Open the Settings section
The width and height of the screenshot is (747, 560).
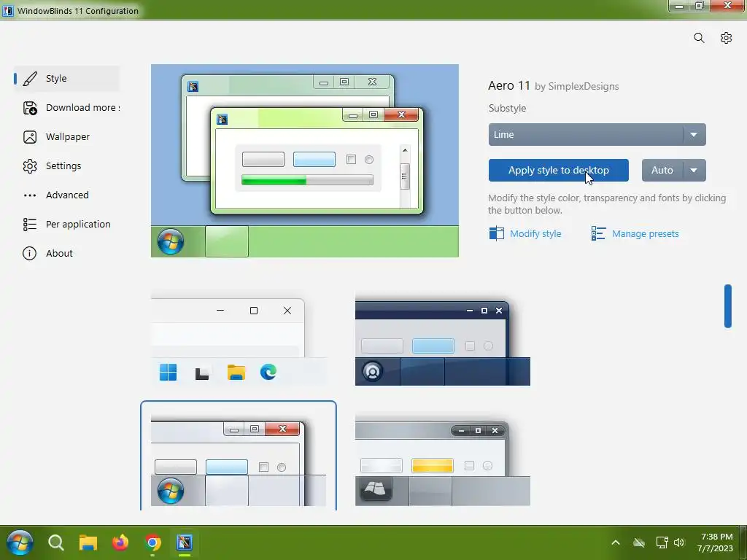click(66, 166)
